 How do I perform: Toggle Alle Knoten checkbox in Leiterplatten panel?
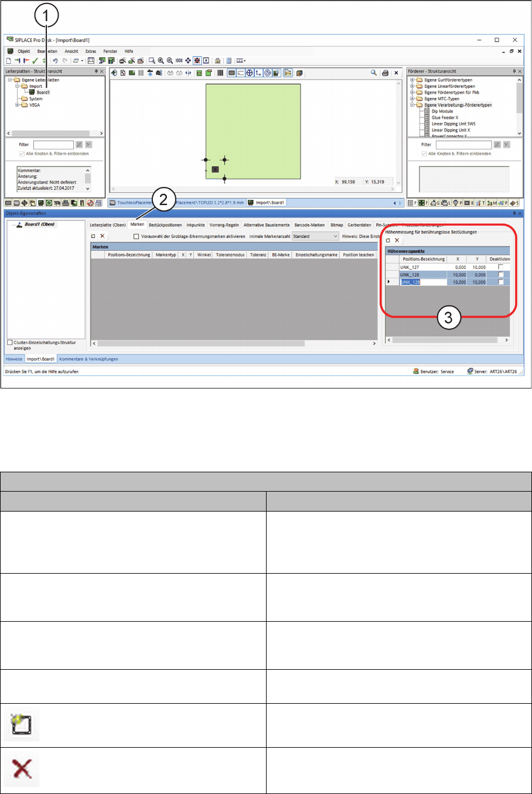click(x=22, y=154)
